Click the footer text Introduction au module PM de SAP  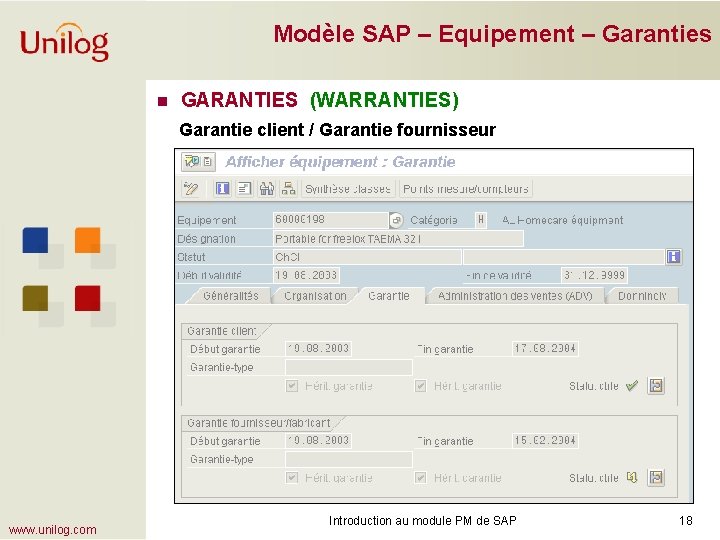pyautogui.click(x=422, y=520)
